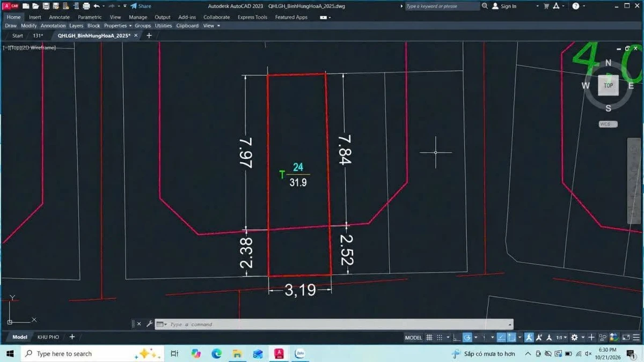Image resolution: width=644 pixels, height=362 pixels.
Task: Switch to the Start file tab
Action: 18,35
